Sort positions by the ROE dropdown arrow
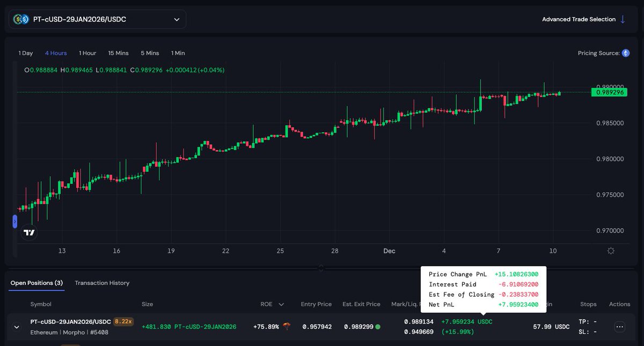 coord(281,304)
